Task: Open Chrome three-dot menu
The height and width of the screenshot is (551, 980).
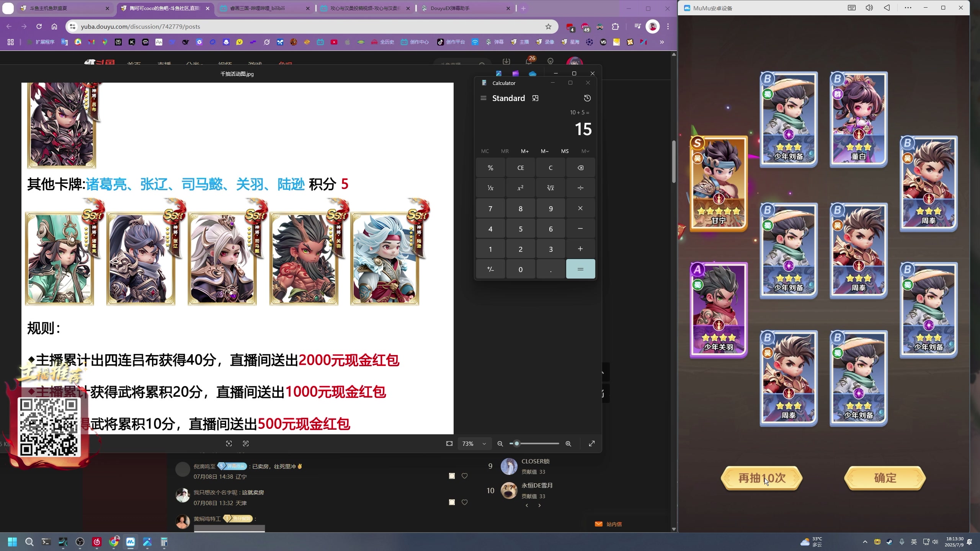Action: click(x=668, y=26)
